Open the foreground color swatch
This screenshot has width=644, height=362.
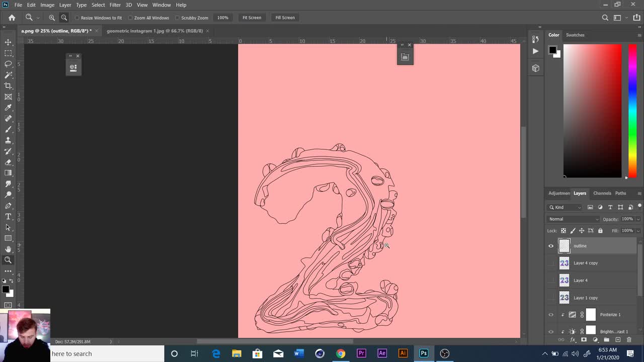point(7,290)
